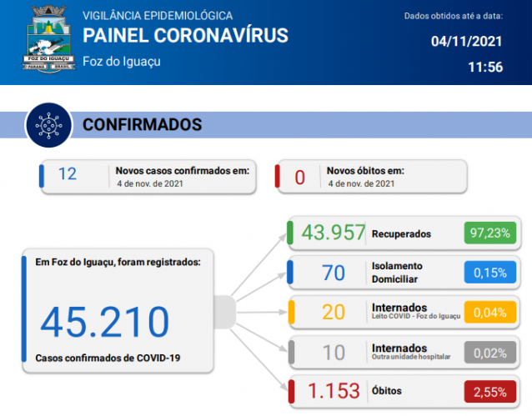Click 'Casos confirmados de COVID-19' caption
Image resolution: width=532 pixels, height=416 pixels.
click(108, 358)
